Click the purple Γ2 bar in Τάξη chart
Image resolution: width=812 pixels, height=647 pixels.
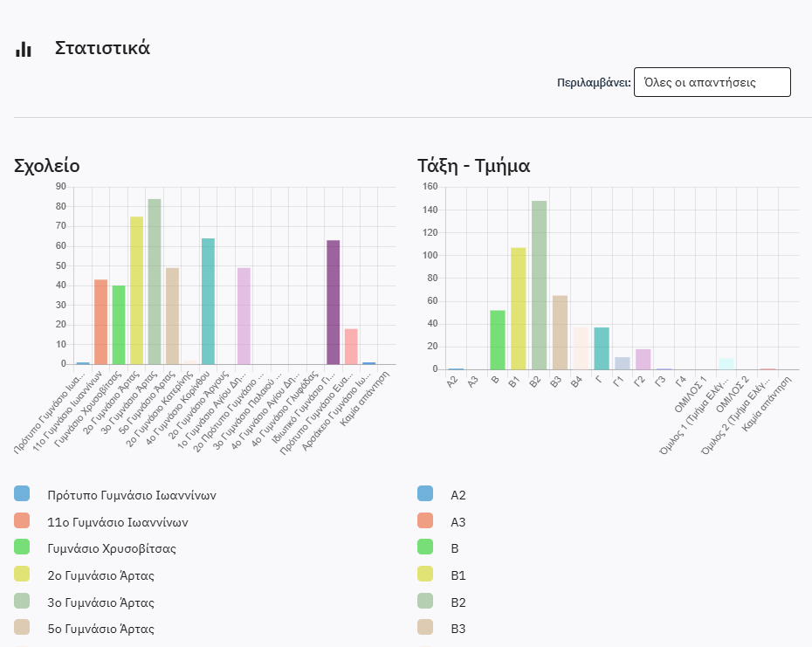point(643,359)
